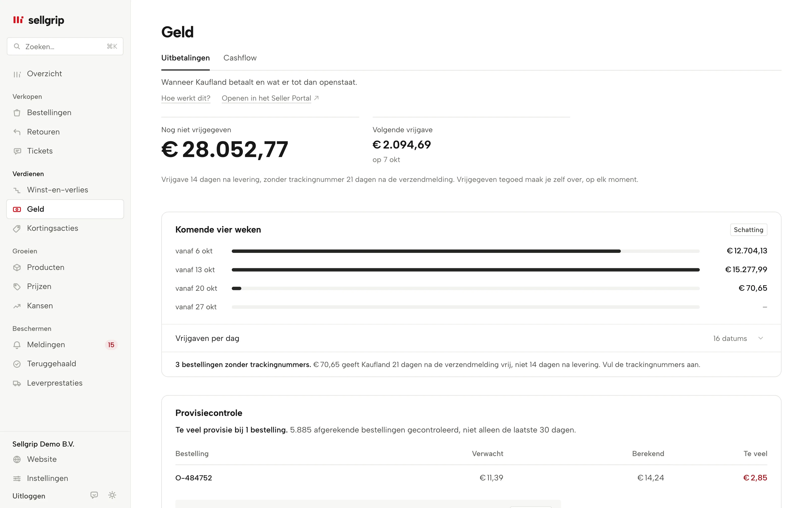This screenshot has height=508, width=812.
Task: Click the red €2,85 Te veel amount
Action: tap(755, 478)
